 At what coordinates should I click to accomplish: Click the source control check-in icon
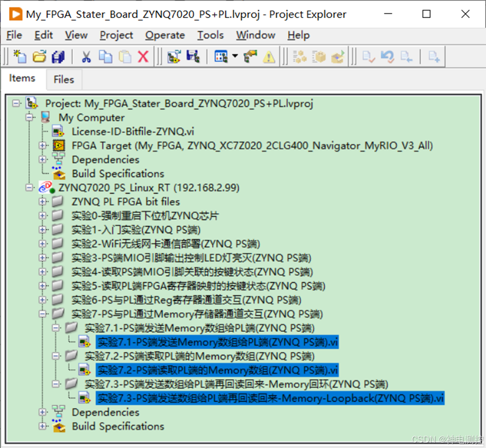(x=369, y=57)
